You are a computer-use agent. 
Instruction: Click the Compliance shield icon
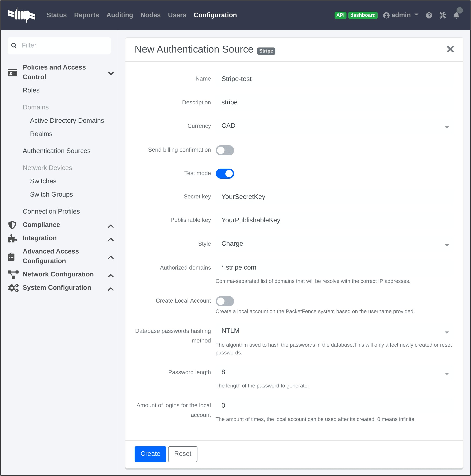pos(12,225)
